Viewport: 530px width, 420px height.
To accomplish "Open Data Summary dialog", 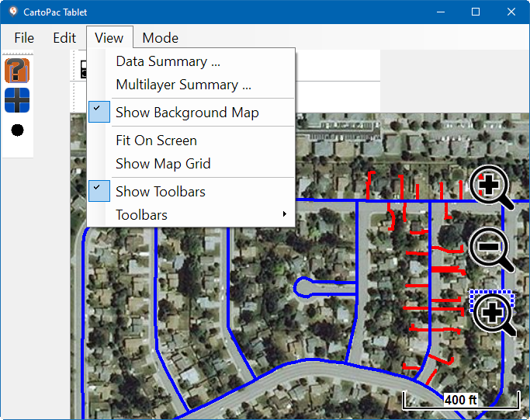I will click(x=168, y=61).
